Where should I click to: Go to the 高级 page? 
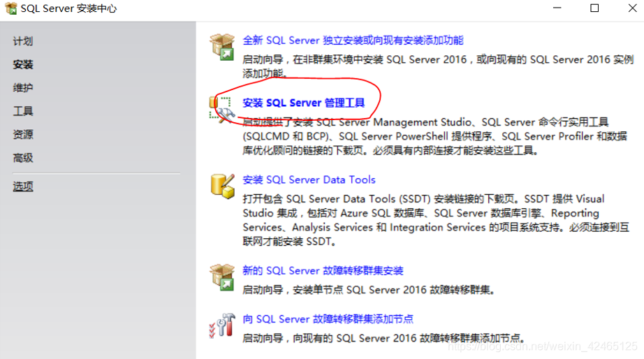pyautogui.click(x=22, y=158)
